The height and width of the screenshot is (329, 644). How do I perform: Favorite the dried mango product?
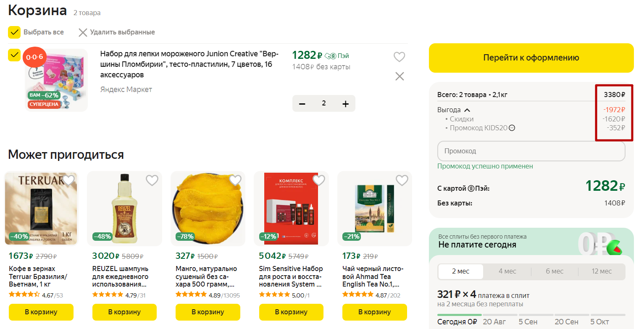(235, 180)
